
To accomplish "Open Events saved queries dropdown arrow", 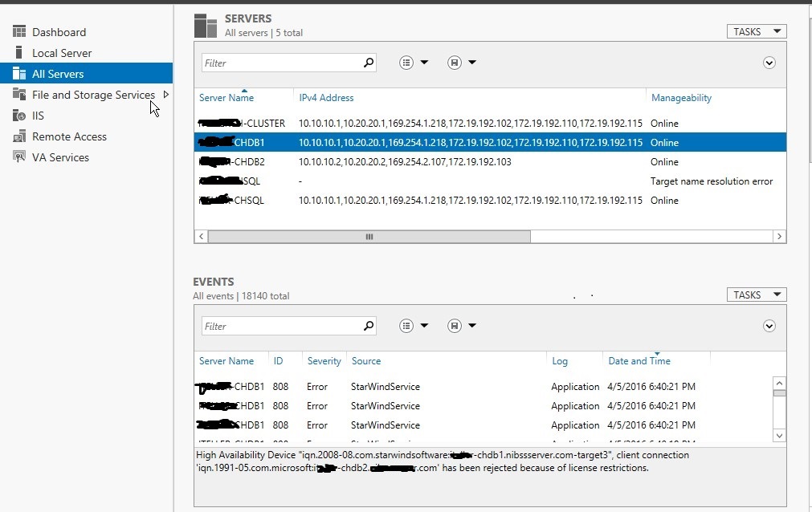I will [x=471, y=325].
